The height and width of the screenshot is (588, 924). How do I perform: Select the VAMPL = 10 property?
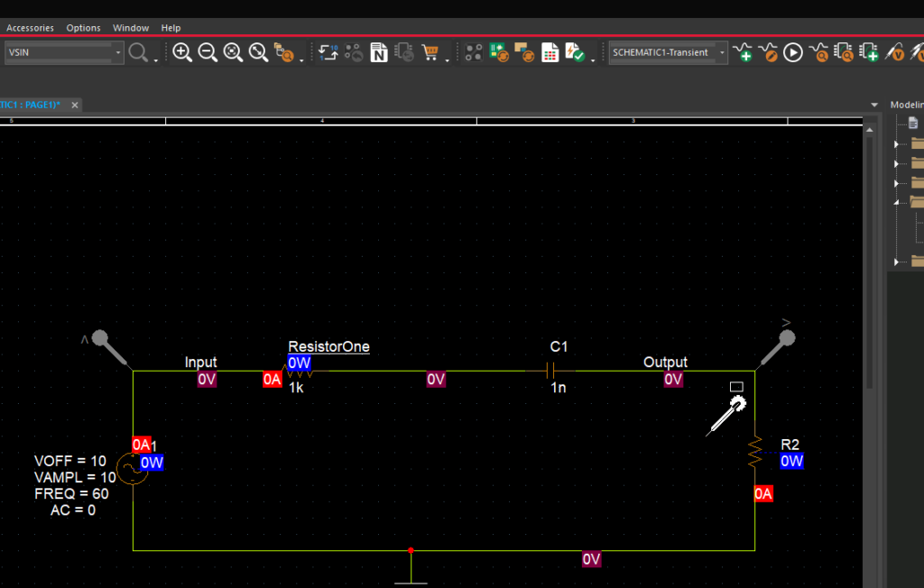[x=75, y=477]
